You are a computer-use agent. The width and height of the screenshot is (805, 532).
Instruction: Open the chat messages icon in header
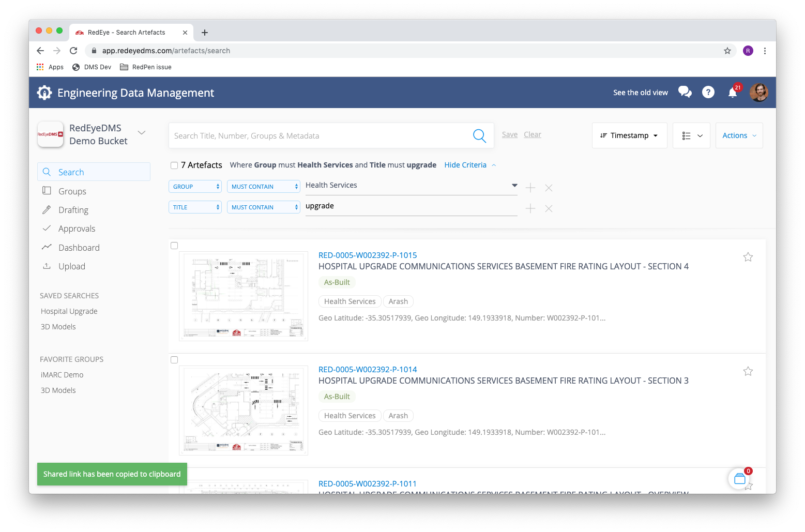tap(685, 92)
